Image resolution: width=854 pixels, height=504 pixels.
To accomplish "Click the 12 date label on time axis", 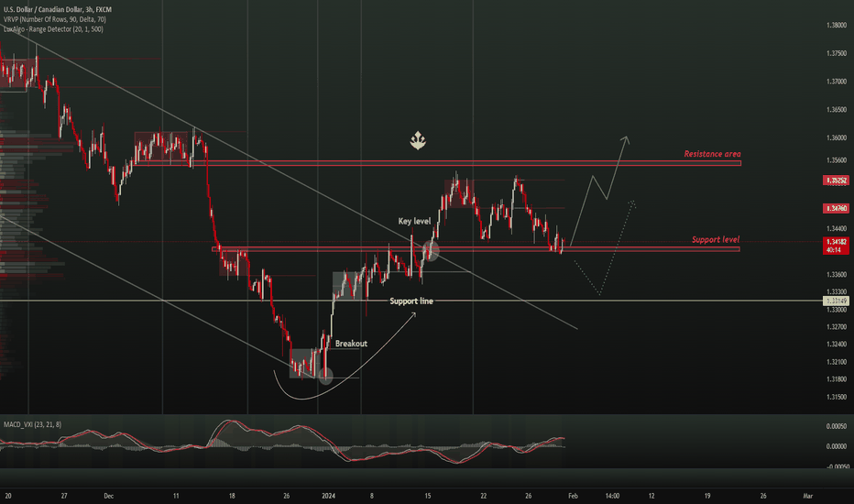I will [x=651, y=497].
